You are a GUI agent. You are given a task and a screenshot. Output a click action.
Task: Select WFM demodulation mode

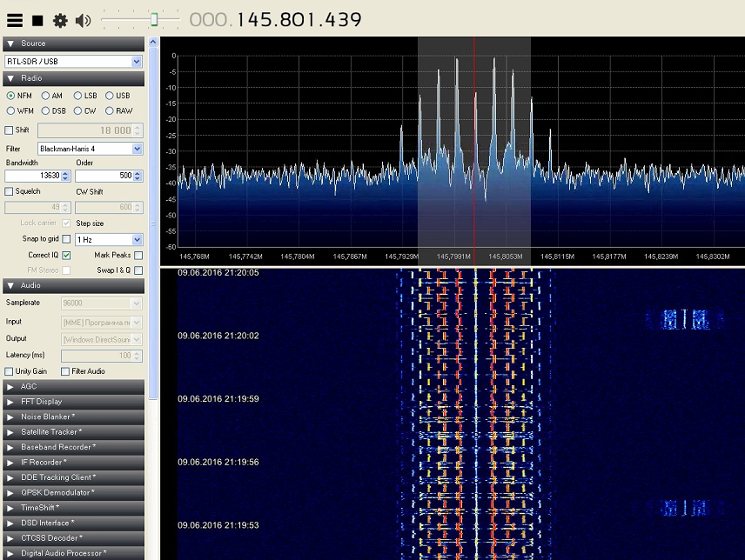click(10, 110)
